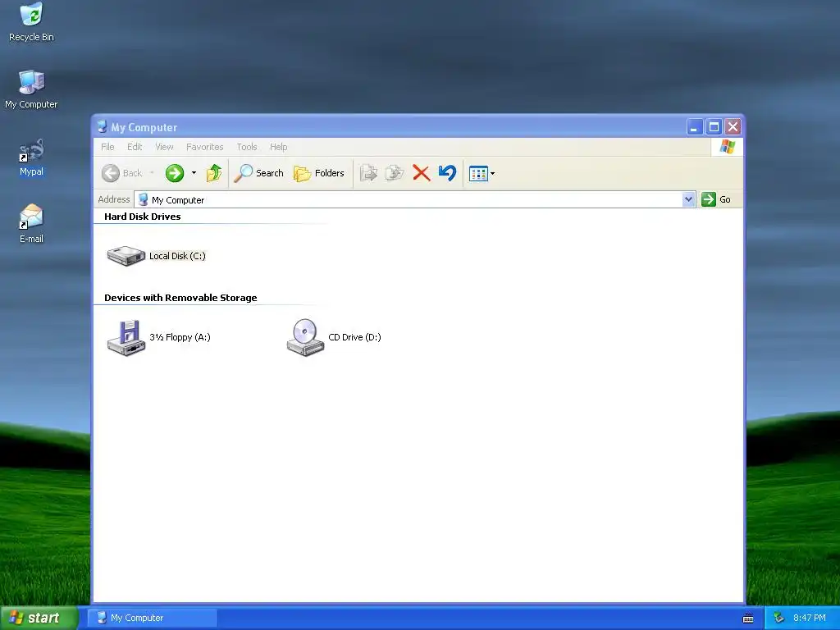Open the Recycle Bin desktop icon
The height and width of the screenshot is (630, 840).
click(31, 21)
